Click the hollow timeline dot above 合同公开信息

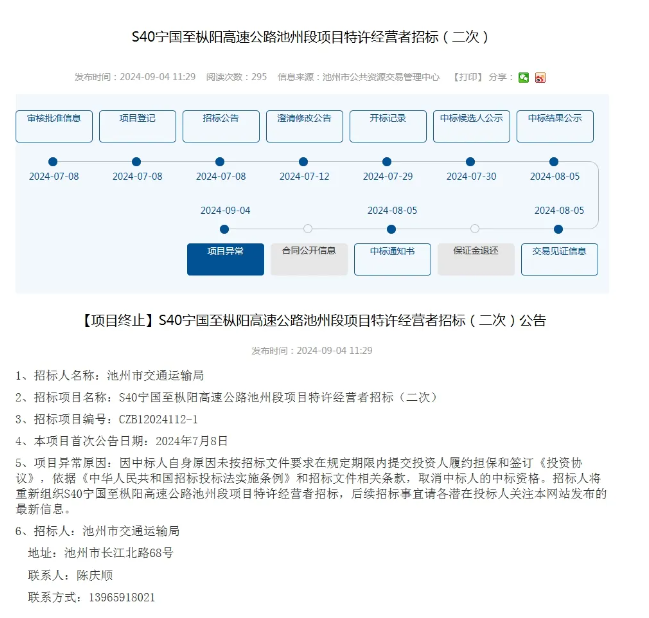[308, 229]
